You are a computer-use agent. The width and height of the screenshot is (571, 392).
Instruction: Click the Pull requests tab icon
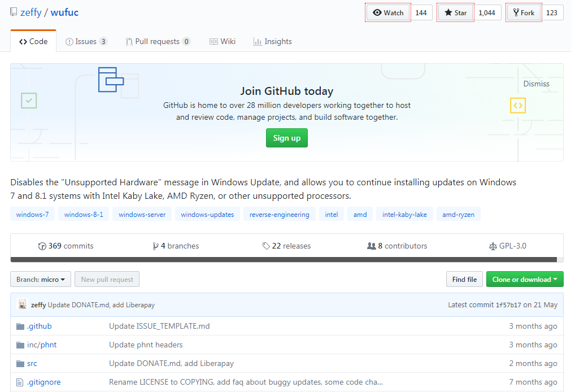(x=129, y=42)
